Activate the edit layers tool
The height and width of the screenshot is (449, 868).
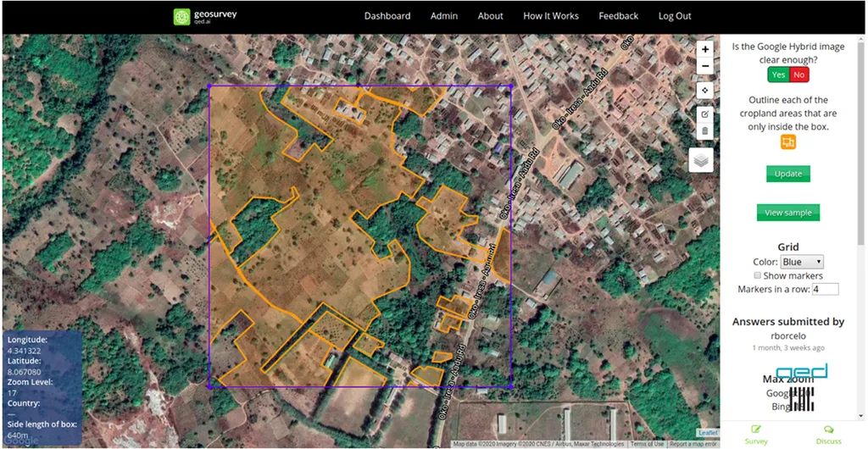click(704, 114)
